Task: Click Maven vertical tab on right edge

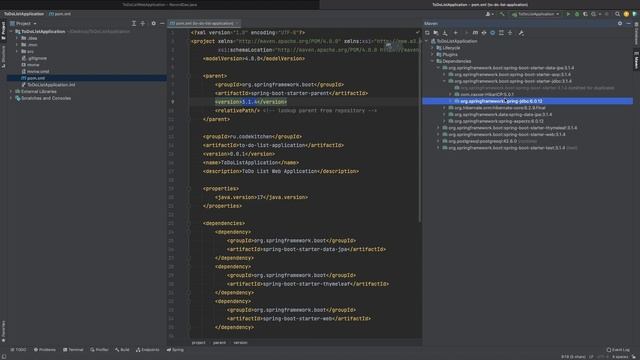Action: click(636, 60)
